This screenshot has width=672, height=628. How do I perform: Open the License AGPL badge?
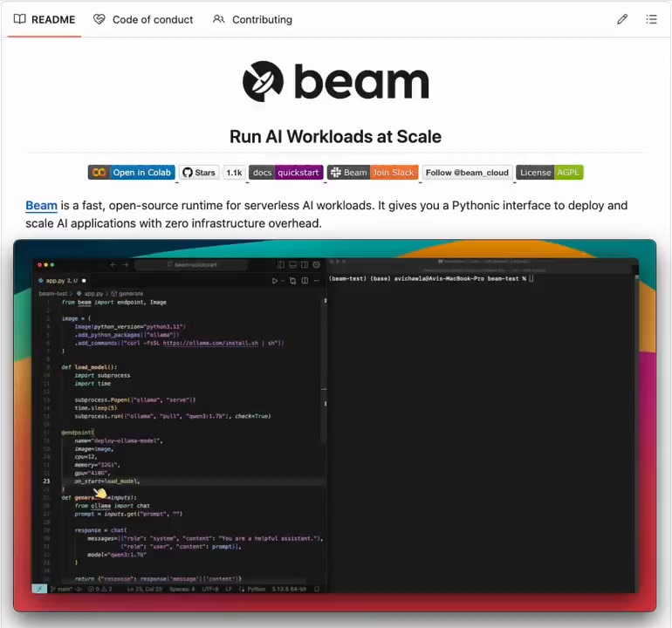pyautogui.click(x=550, y=173)
